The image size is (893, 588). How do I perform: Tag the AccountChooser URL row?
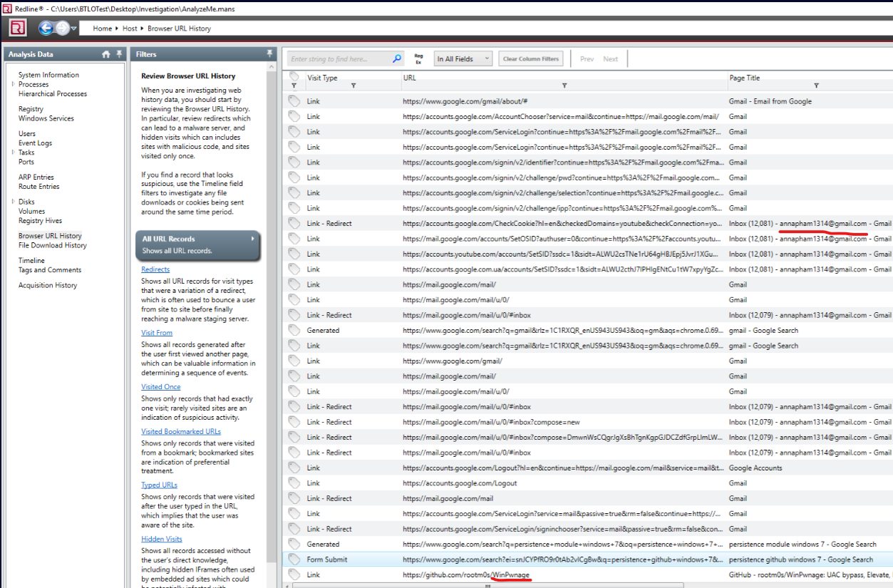click(x=294, y=116)
